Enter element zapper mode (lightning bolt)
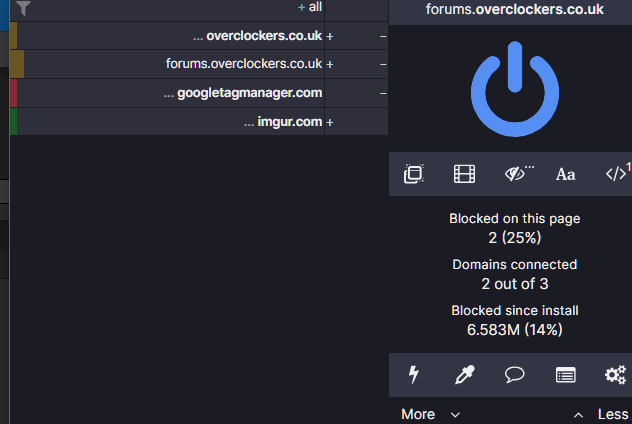 tap(414, 375)
